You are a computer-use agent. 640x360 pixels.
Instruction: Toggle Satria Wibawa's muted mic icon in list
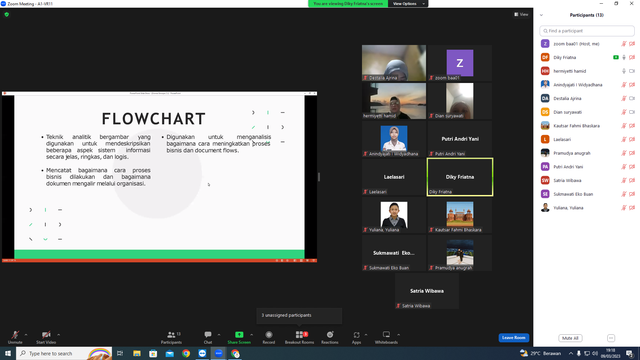click(x=624, y=180)
